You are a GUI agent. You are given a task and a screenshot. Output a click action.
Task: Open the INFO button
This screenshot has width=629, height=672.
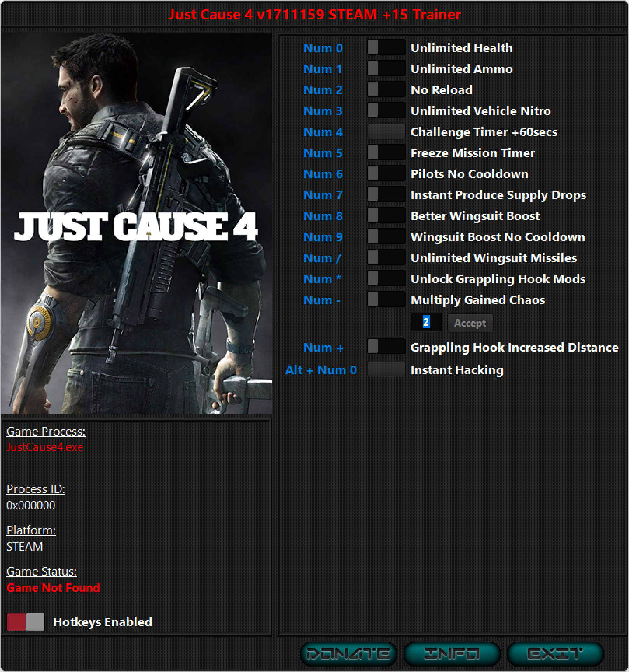click(452, 654)
